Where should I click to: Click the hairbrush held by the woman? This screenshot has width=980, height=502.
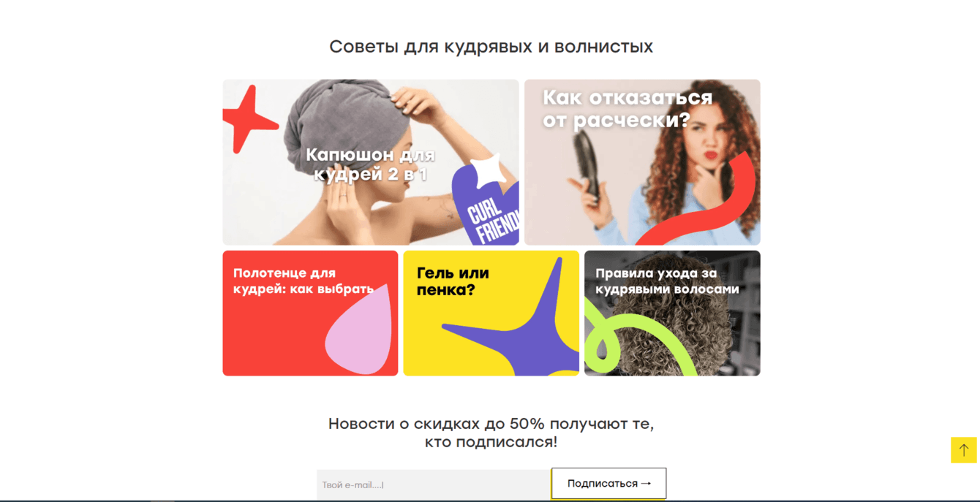[x=587, y=165]
